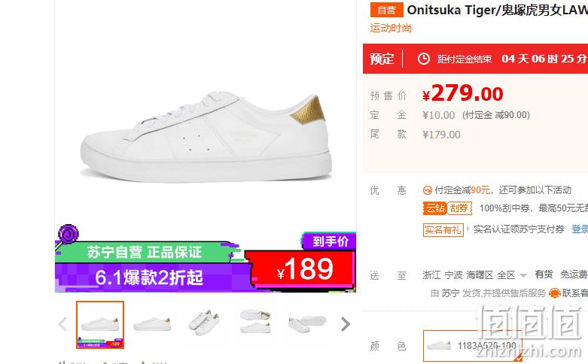Show previous thumbnails with left arrow
The height and width of the screenshot is (364, 588).
click(x=62, y=324)
